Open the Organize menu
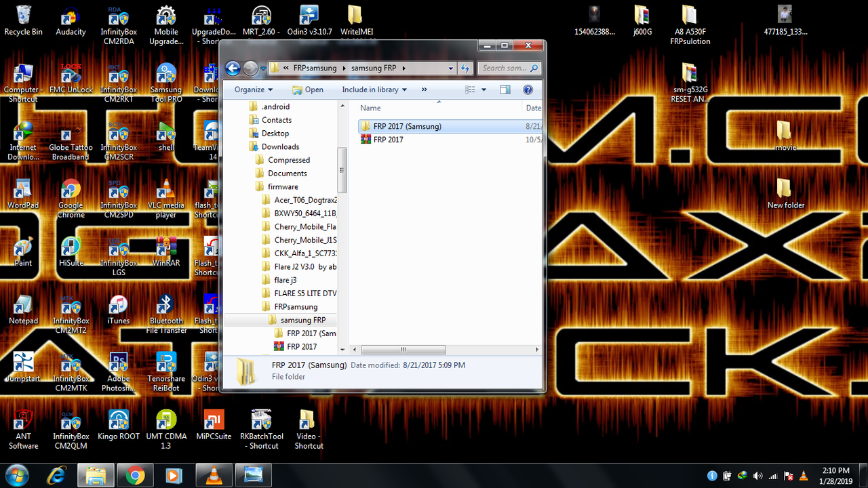 [x=254, y=89]
